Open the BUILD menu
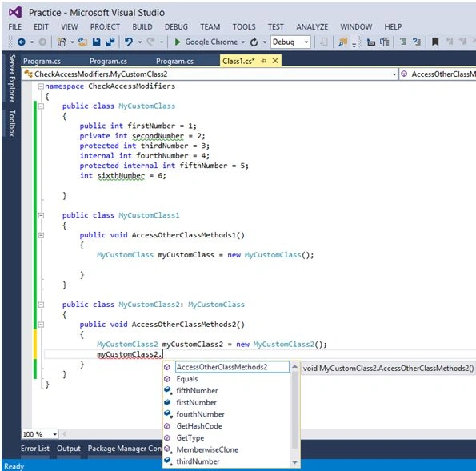The image size is (476, 471). click(142, 27)
